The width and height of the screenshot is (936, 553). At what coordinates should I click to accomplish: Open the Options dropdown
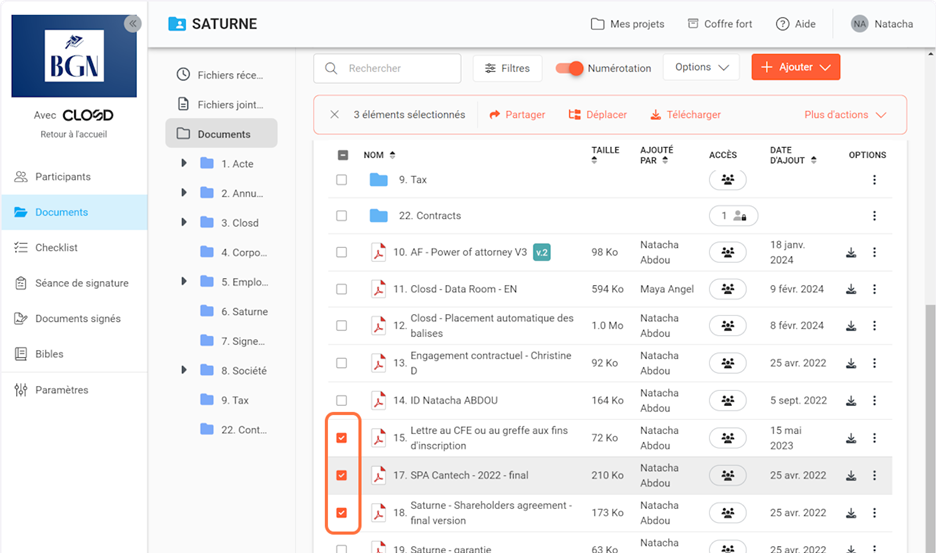click(x=700, y=68)
